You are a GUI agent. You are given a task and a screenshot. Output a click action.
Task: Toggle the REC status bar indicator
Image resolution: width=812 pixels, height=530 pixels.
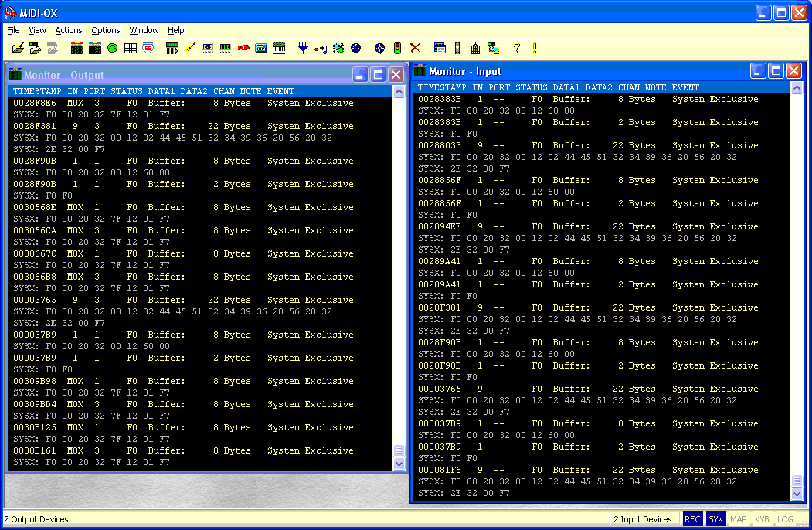pyautogui.click(x=692, y=519)
